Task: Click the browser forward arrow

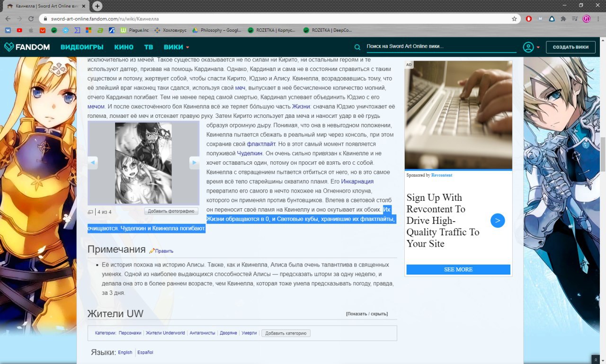Action: [x=19, y=18]
